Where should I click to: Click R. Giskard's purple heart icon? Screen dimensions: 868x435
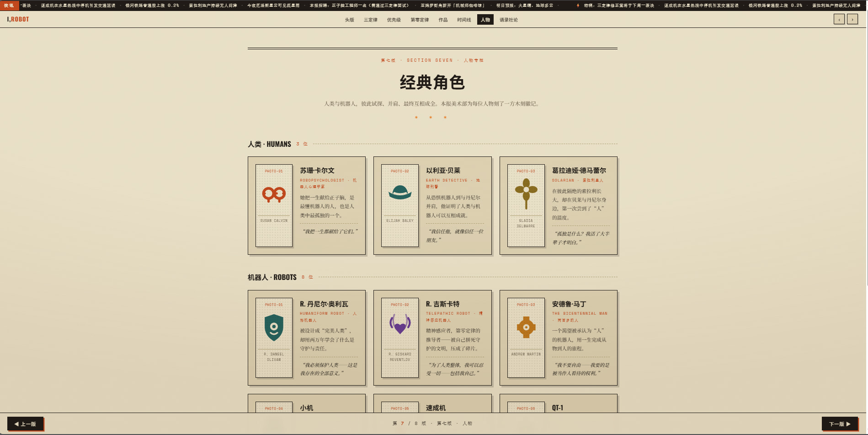pos(400,324)
